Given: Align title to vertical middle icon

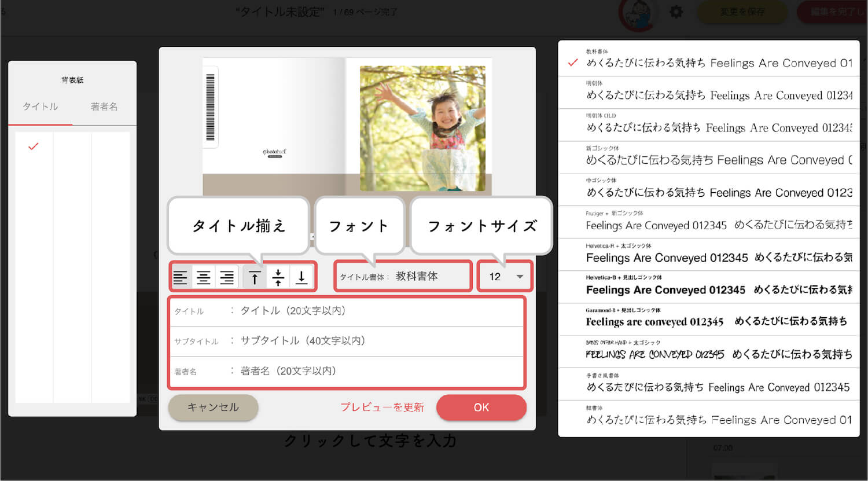Looking at the screenshot, I should [x=278, y=277].
